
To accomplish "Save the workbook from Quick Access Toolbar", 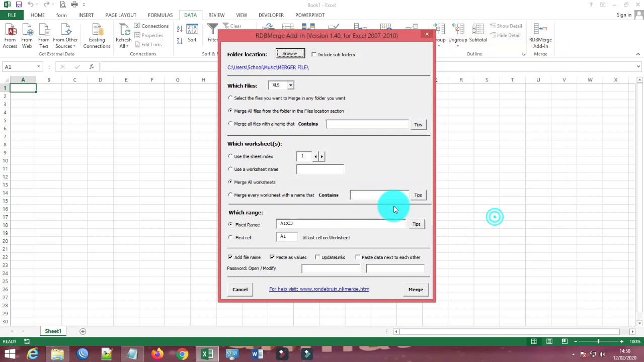I will [x=19, y=5].
